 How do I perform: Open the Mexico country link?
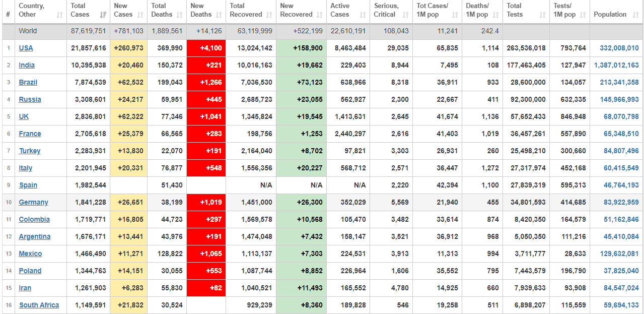(31, 254)
